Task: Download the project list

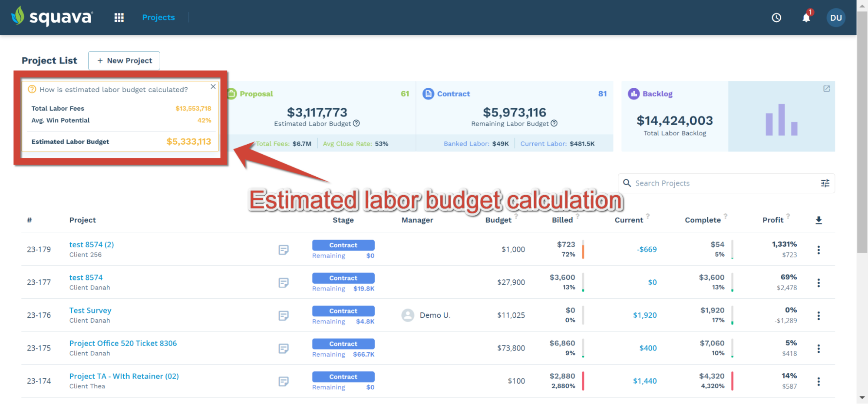Action: (818, 220)
